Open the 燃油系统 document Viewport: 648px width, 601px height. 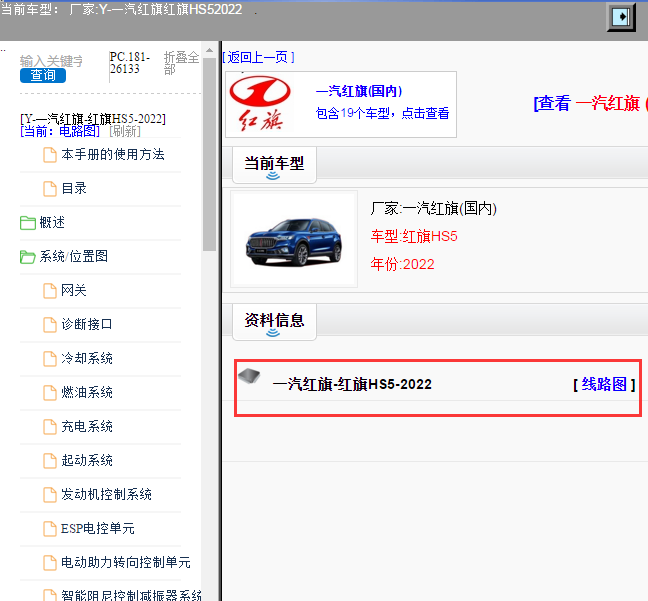pos(87,392)
